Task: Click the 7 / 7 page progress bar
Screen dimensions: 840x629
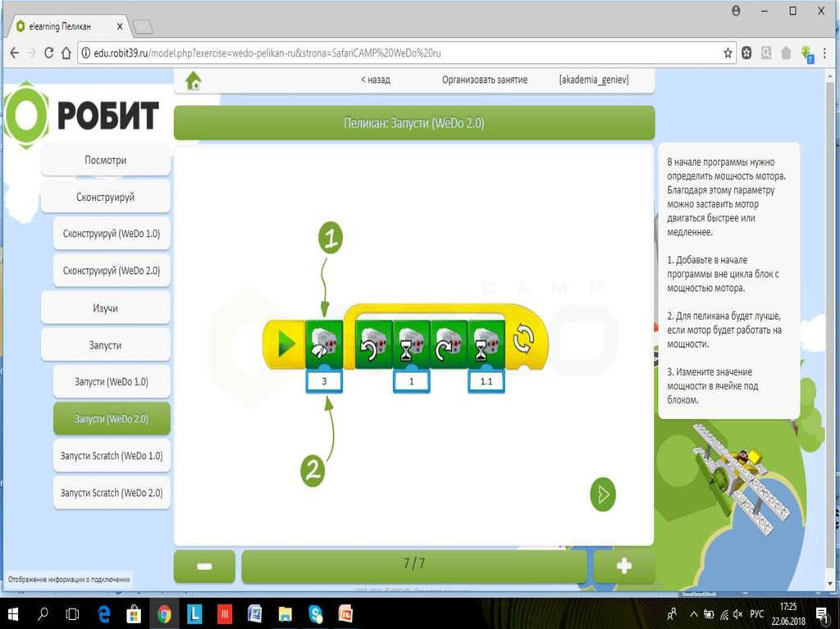Action: (414, 566)
